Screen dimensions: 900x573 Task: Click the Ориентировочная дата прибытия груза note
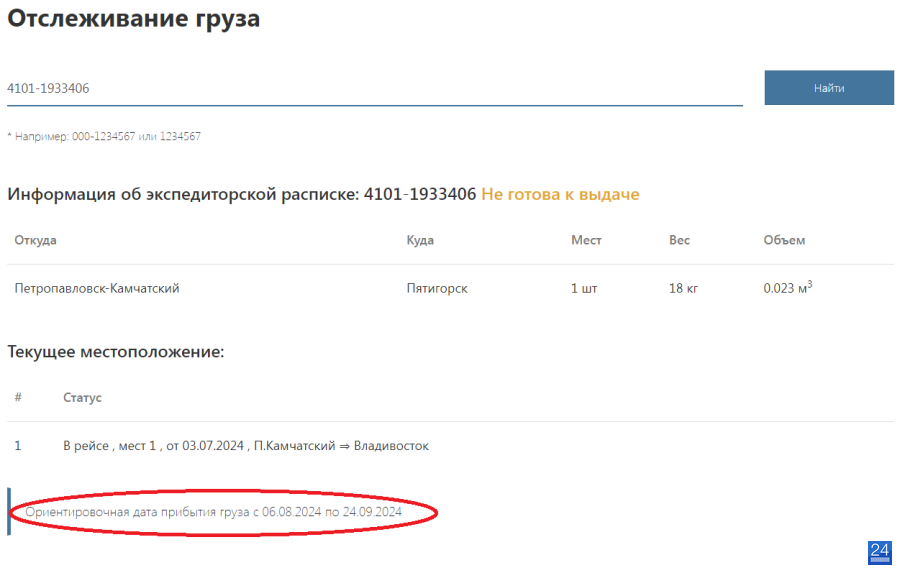pyautogui.click(x=214, y=512)
